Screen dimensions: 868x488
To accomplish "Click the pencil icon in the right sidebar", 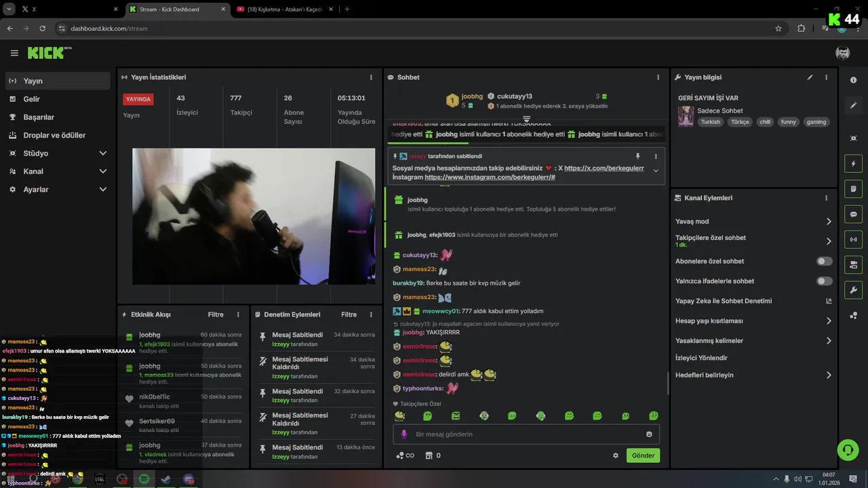I will pos(853,106).
